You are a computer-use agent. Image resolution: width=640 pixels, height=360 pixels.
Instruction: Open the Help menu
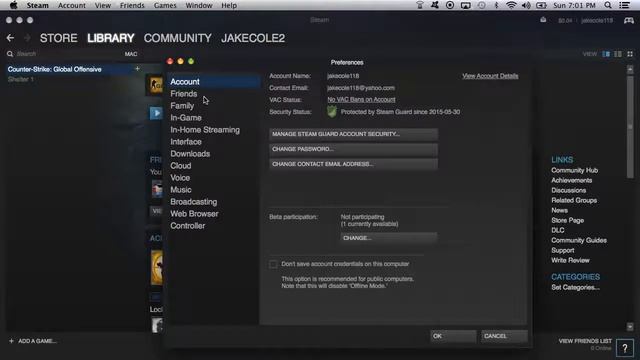click(x=229, y=5)
